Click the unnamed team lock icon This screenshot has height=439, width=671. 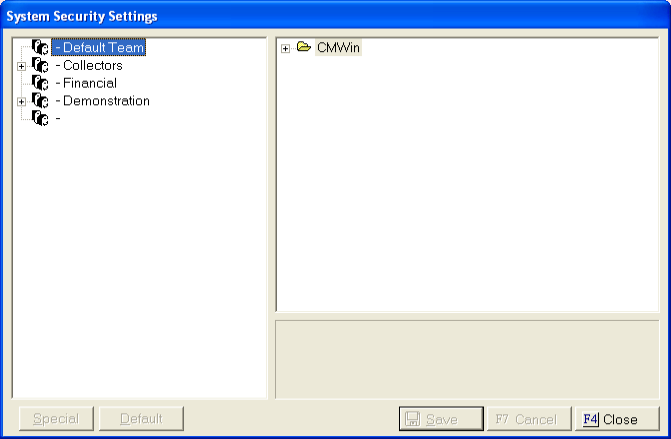[x=40, y=119]
